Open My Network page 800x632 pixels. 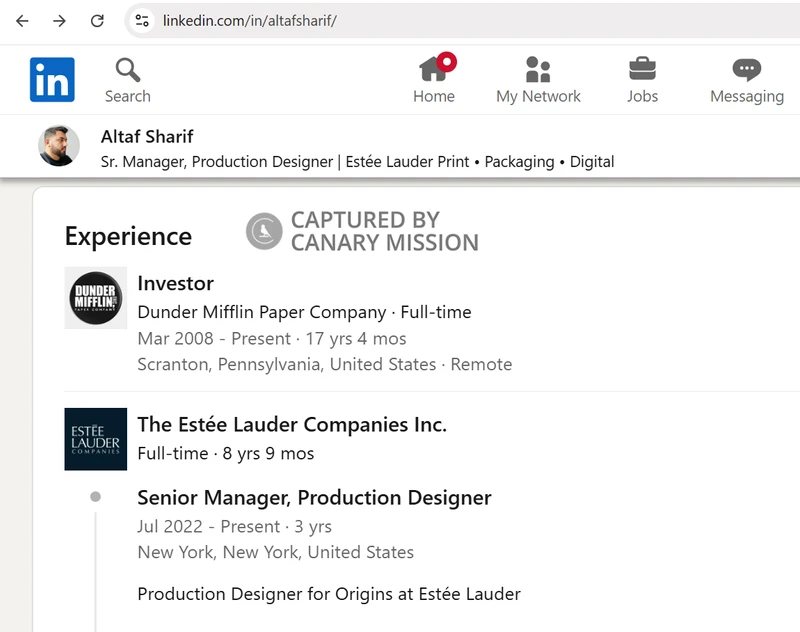pos(538,81)
